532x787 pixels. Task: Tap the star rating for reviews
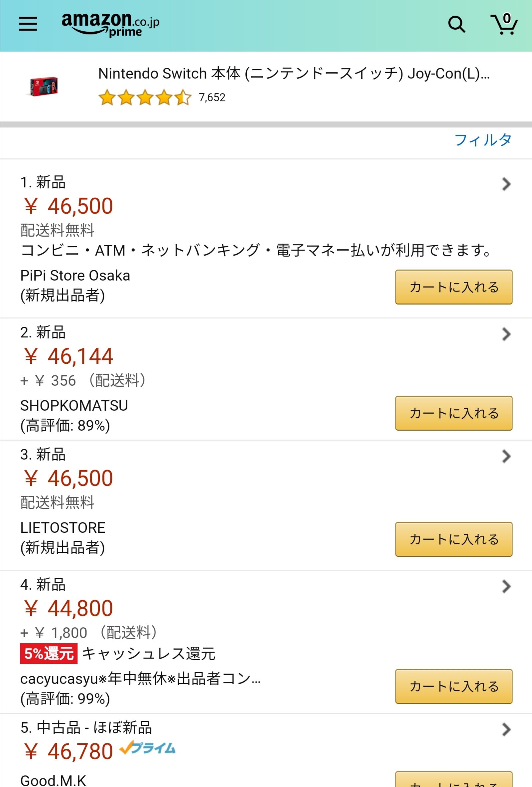tap(145, 98)
